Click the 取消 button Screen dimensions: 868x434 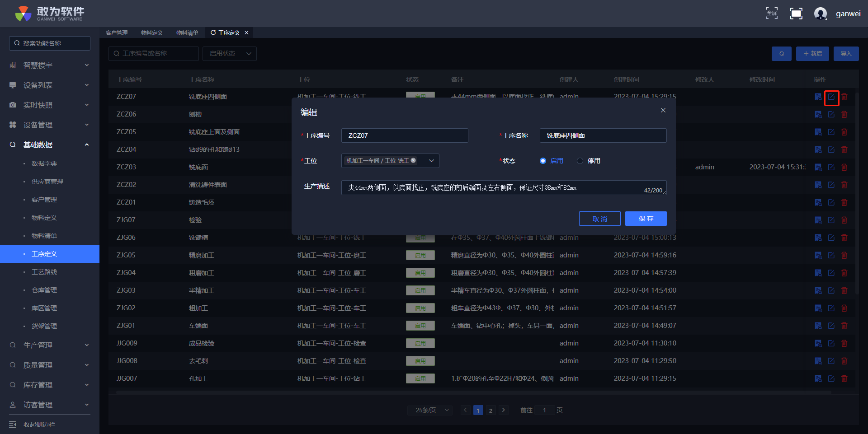[x=599, y=219]
